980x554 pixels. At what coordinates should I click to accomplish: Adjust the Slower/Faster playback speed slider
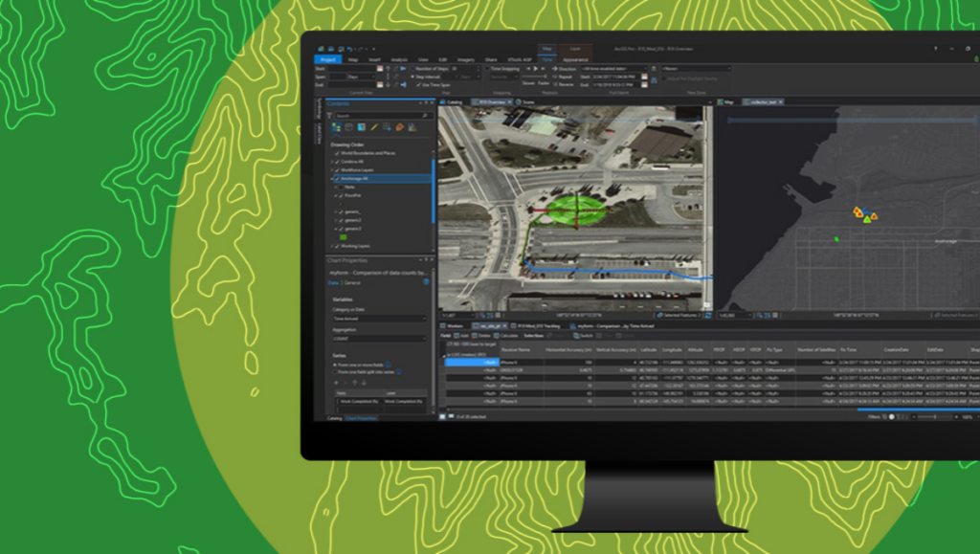click(x=536, y=77)
